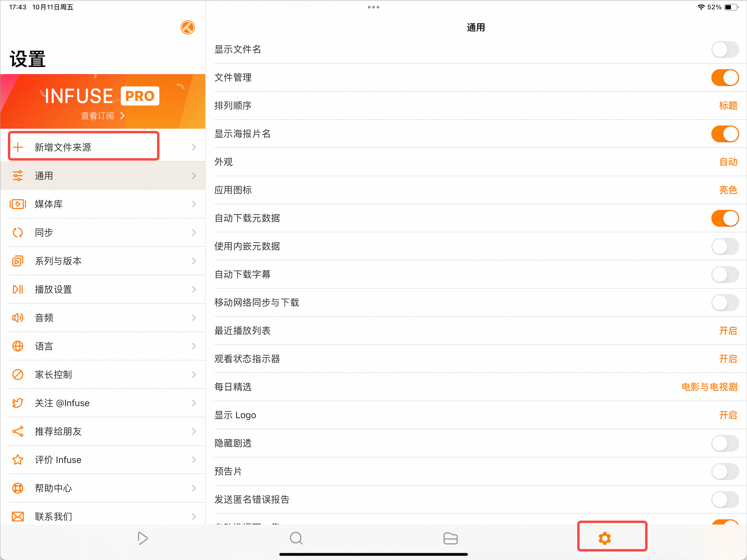Toggle the 隐藏剧透 switch on
The image size is (747, 560).
(x=725, y=443)
